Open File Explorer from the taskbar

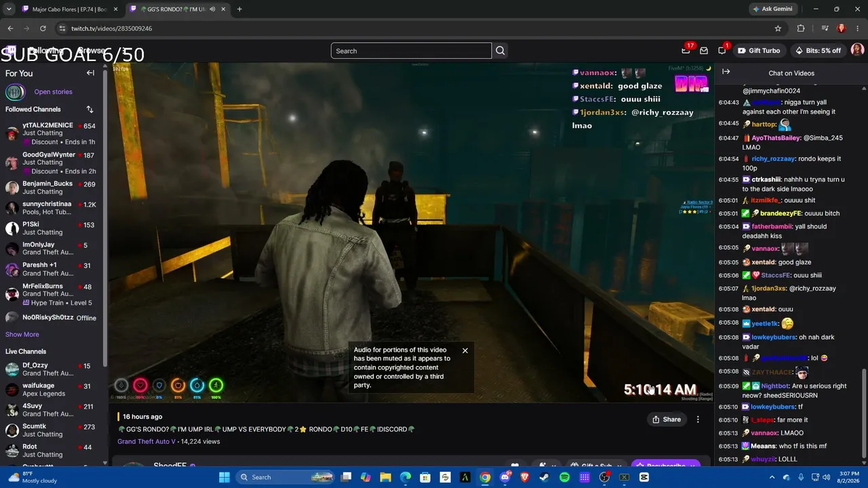[385, 477]
